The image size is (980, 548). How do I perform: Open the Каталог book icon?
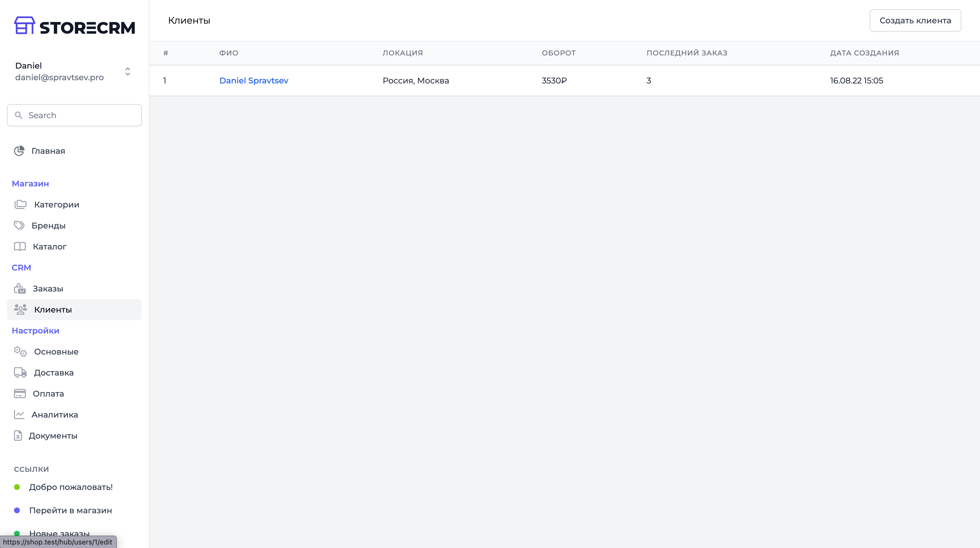tap(20, 246)
